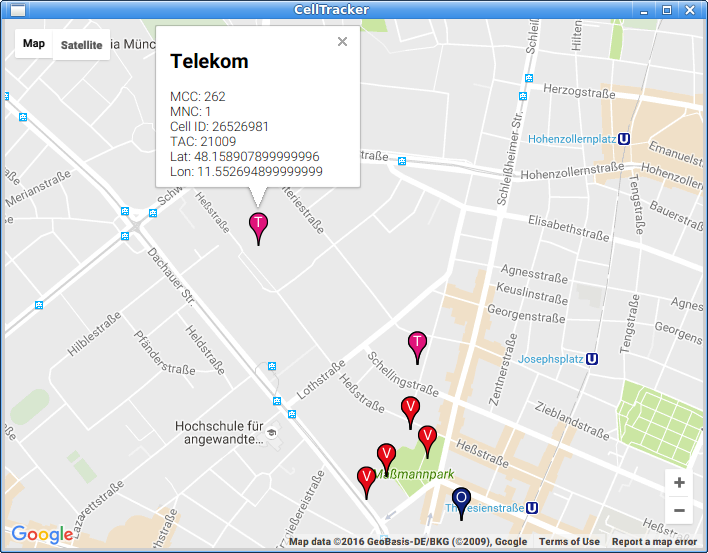Click the university icon beside Hochschule für angewandte
Screen dimensions: 708x553
click(x=271, y=432)
